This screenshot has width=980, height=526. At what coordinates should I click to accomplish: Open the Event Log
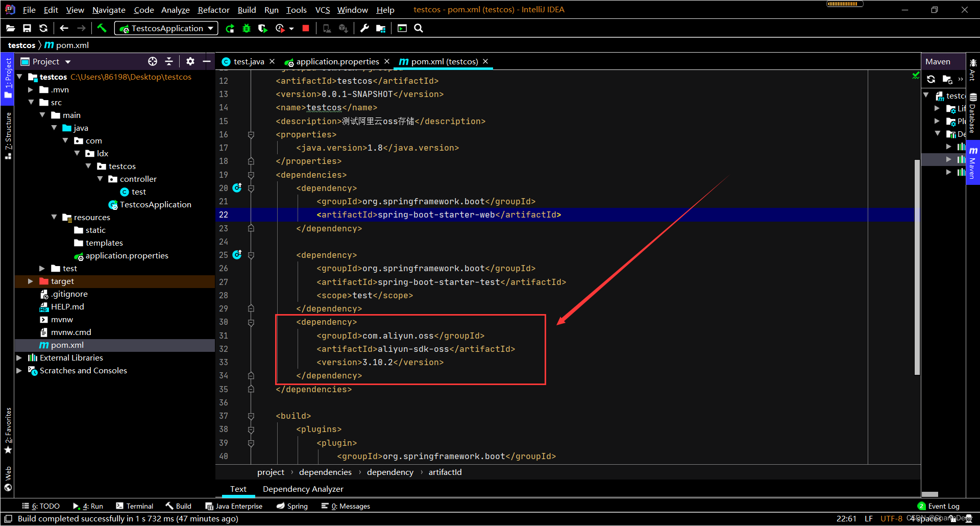click(x=939, y=506)
